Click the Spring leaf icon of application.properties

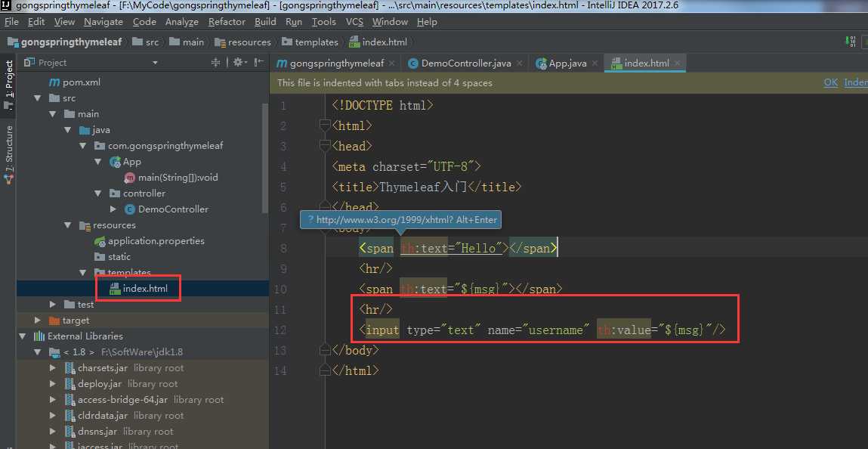(100, 241)
